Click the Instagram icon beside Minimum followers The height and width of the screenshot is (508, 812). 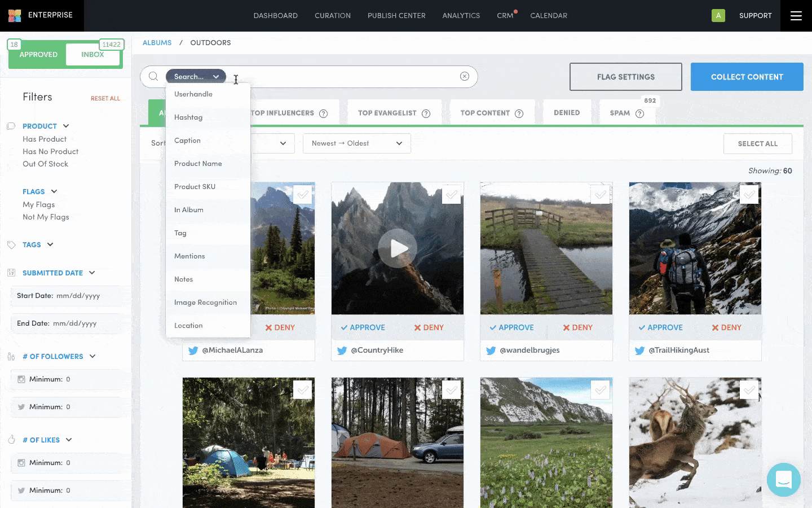21,379
